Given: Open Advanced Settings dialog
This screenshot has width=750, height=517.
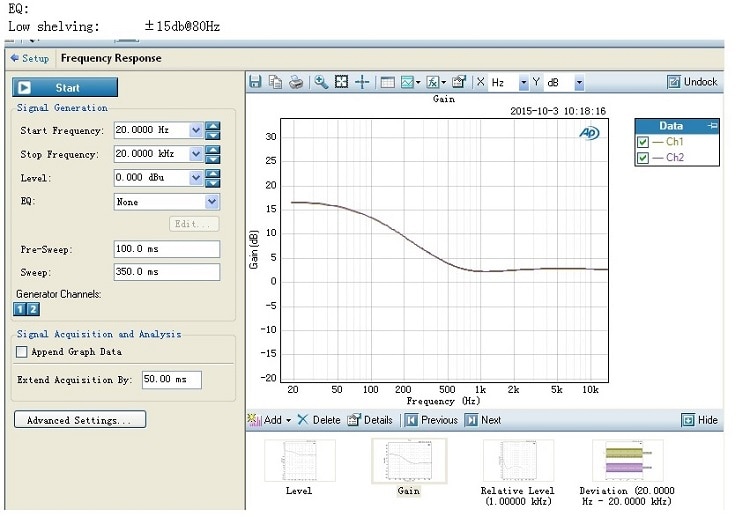Looking at the screenshot, I should point(80,419).
